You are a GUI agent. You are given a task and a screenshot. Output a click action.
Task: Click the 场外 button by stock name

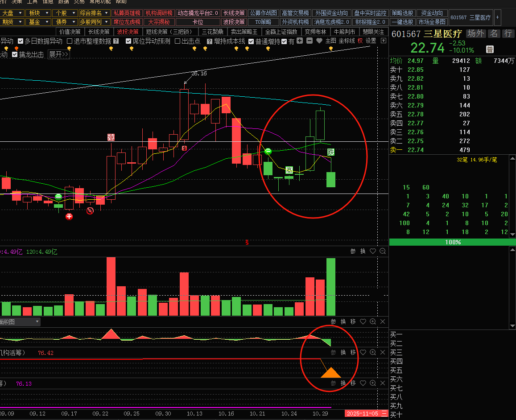click(476, 33)
